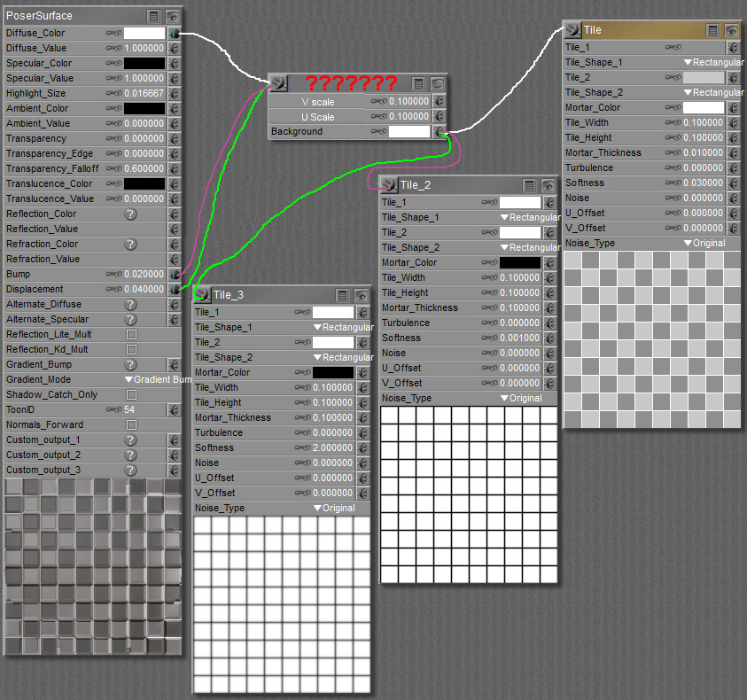
Task: Toggle preview eye on PoserSurface node
Action: pos(173,17)
